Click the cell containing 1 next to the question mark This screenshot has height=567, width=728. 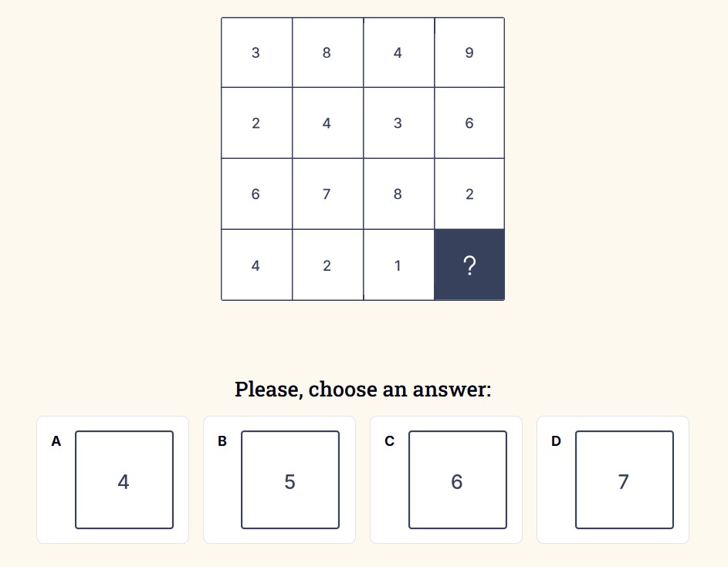tap(398, 265)
